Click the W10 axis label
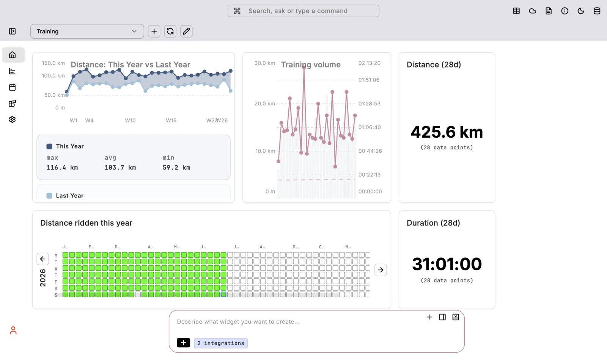Screen dimensions: 607x364 pyautogui.click(x=130, y=120)
